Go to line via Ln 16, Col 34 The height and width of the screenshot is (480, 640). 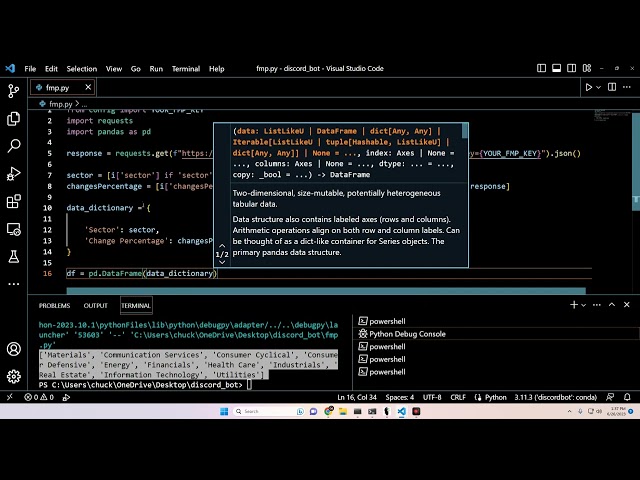(357, 397)
